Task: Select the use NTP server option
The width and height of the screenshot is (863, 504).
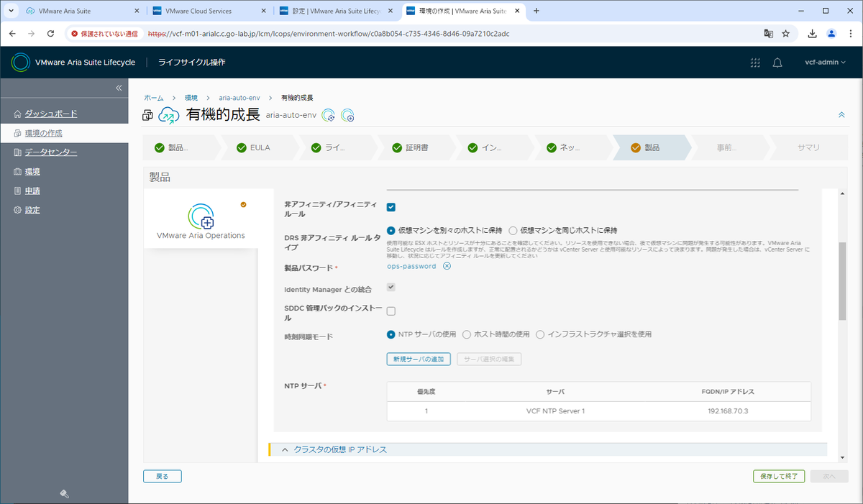Action: [391, 334]
